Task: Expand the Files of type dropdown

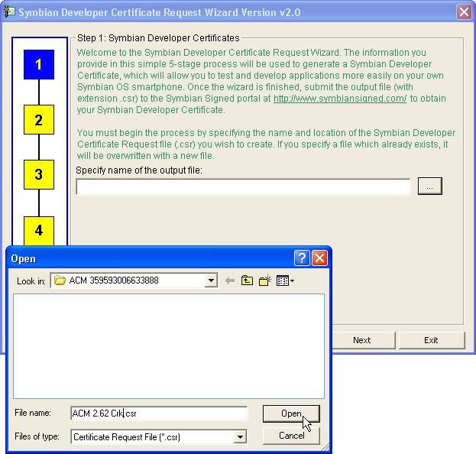Action: [240, 437]
